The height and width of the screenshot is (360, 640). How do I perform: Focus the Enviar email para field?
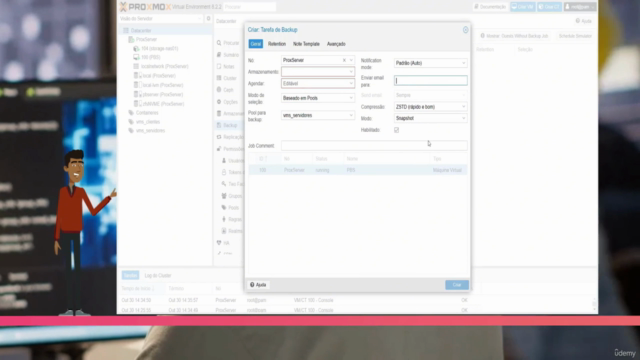pos(431,81)
